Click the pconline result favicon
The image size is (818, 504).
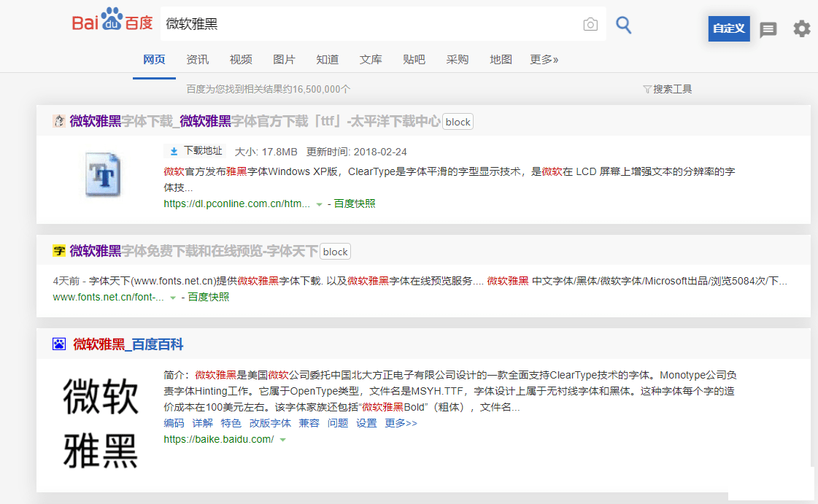click(x=59, y=121)
